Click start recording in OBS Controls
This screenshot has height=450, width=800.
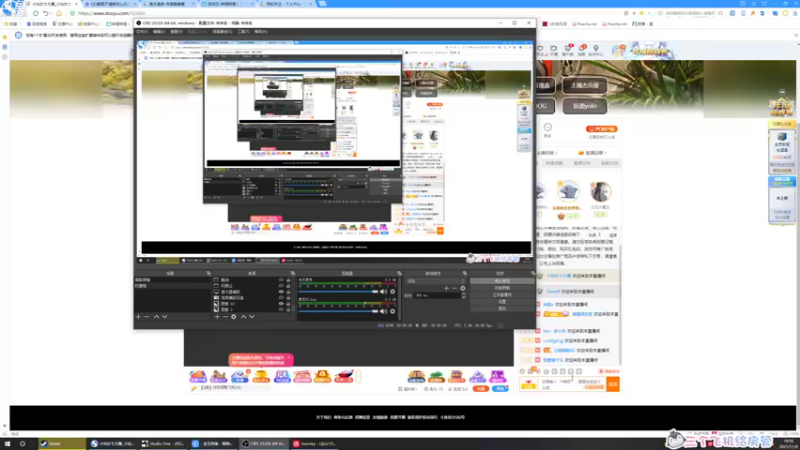502,288
